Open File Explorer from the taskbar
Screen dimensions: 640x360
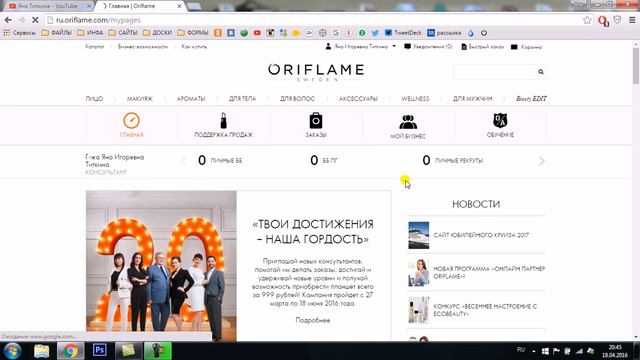click(41, 351)
